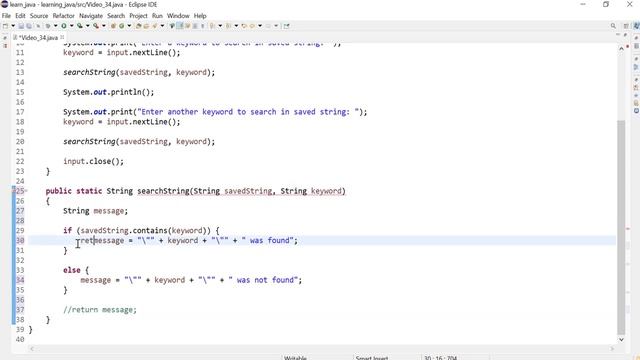Click 'String message;' on line 27

95,211
